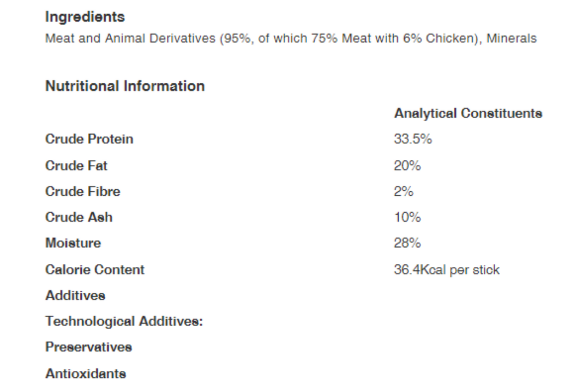Click the Analytical Constituents column header

tap(468, 114)
